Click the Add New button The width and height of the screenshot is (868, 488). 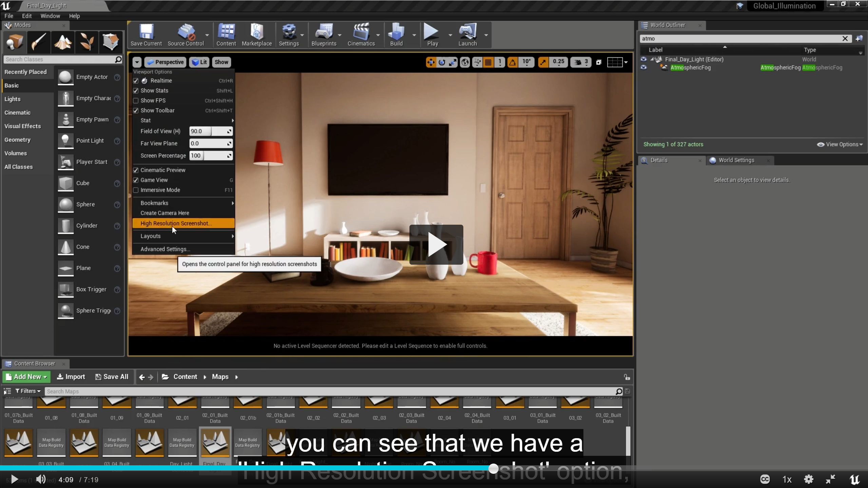pos(26,377)
